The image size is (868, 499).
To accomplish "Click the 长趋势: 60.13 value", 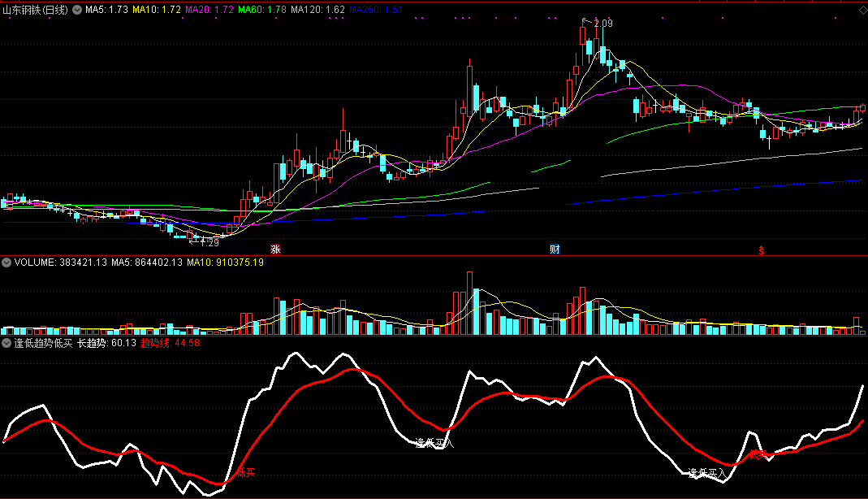I will (106, 344).
